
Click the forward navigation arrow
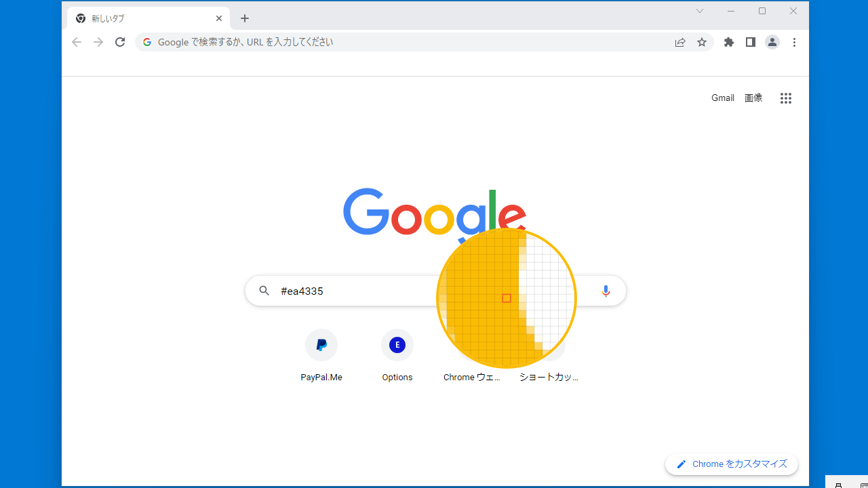click(x=98, y=42)
